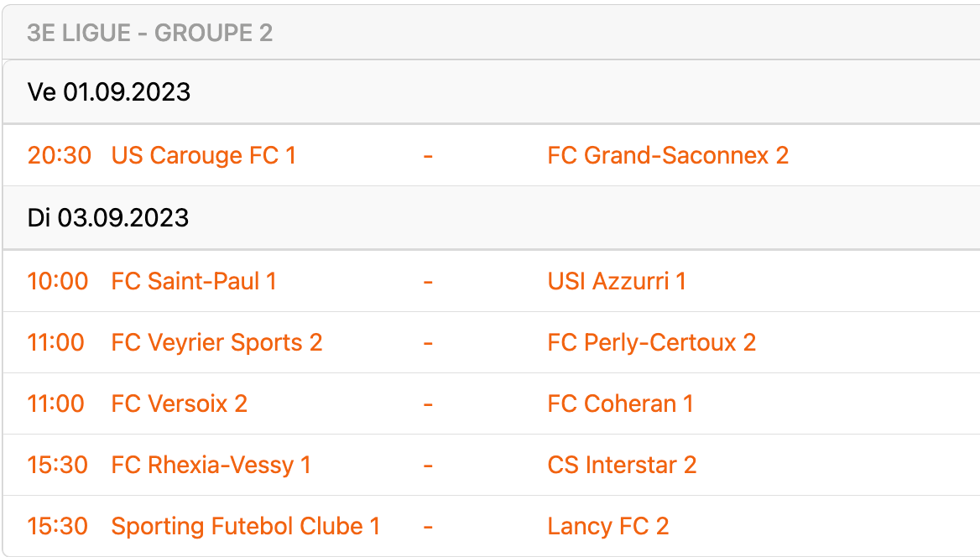Click the FC Coheran 1 away team
Image resolution: width=980 pixels, height=557 pixels.
620,403
